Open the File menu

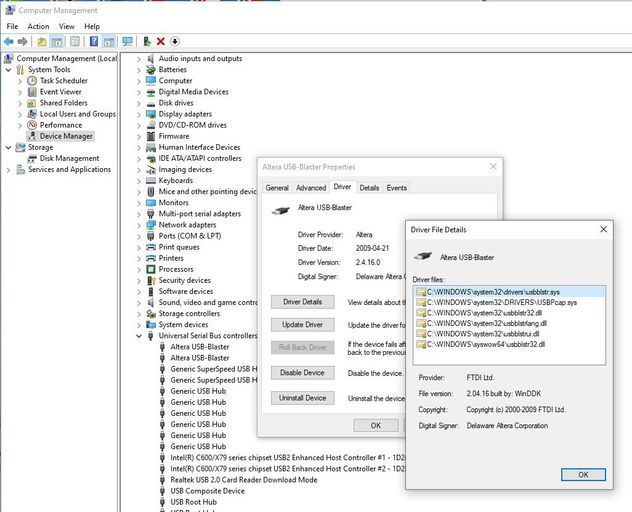12,26
